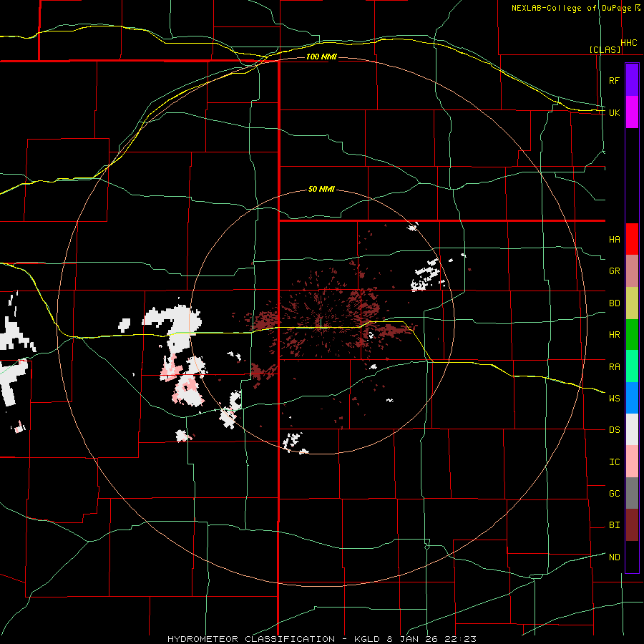Click the RA light green legend swatch
This screenshot has height=644, width=644.
(x=632, y=366)
